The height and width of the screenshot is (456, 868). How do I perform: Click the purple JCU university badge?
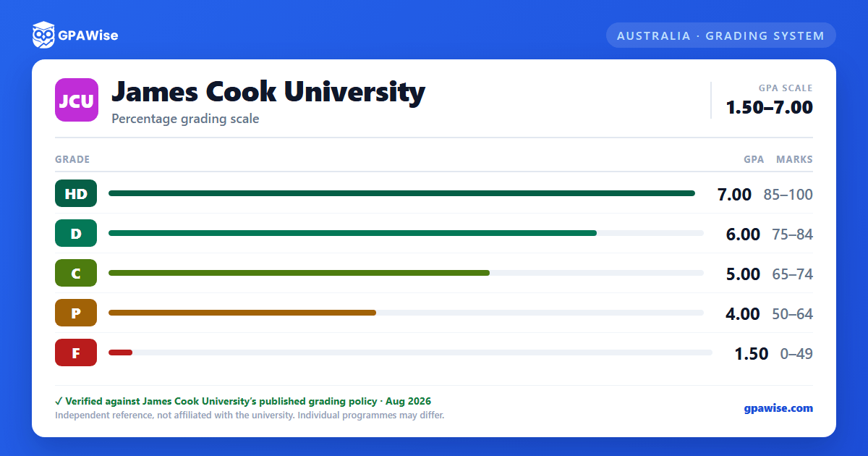(x=77, y=100)
